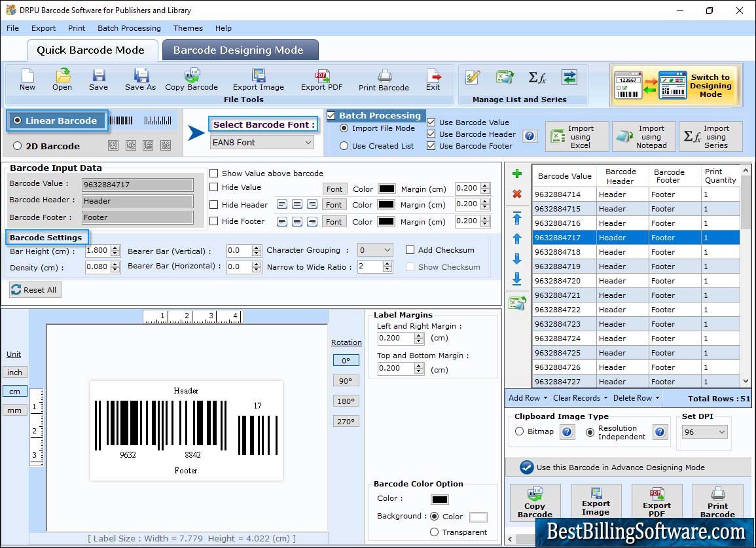Click the sigma series function icon
Viewport: 756px width, 548px height.
537,77
